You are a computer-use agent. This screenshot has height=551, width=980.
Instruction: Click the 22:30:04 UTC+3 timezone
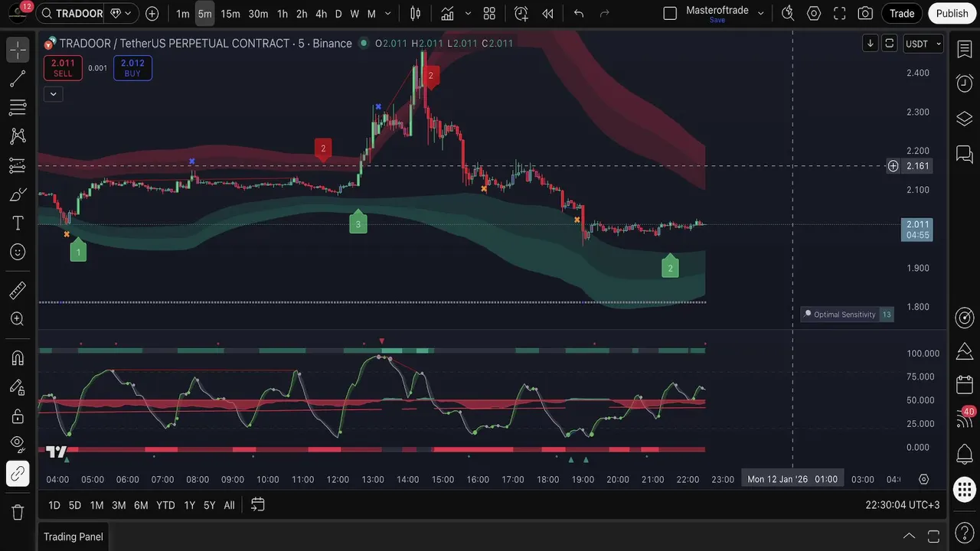click(903, 505)
